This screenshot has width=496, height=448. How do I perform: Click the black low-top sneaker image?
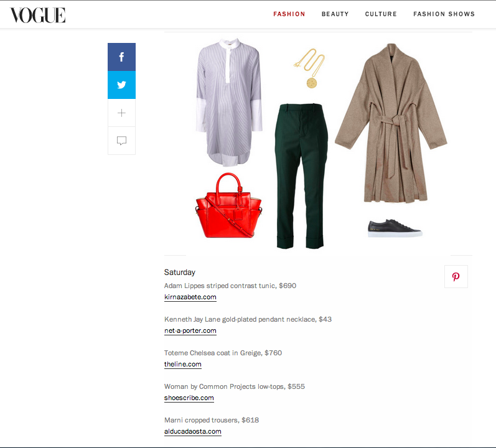point(395,228)
